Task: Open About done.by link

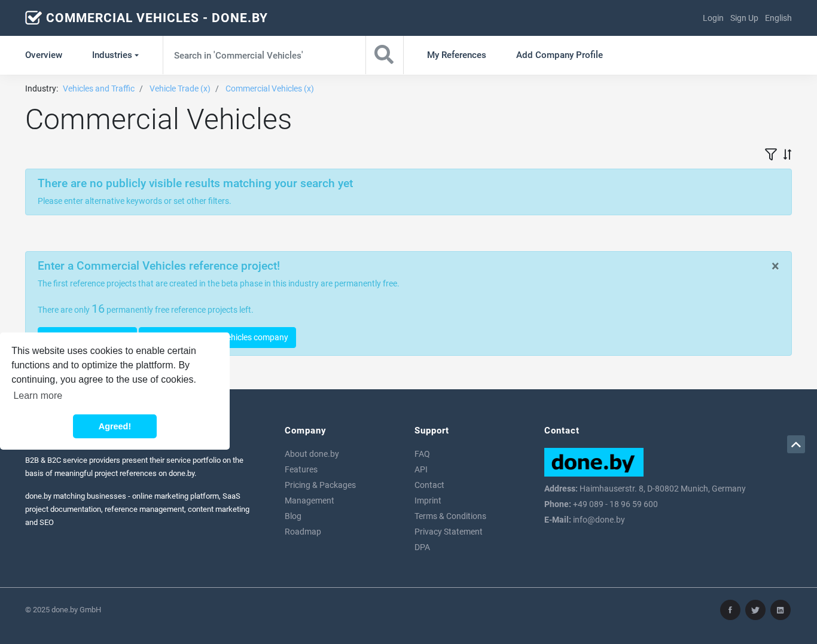Action: click(312, 454)
